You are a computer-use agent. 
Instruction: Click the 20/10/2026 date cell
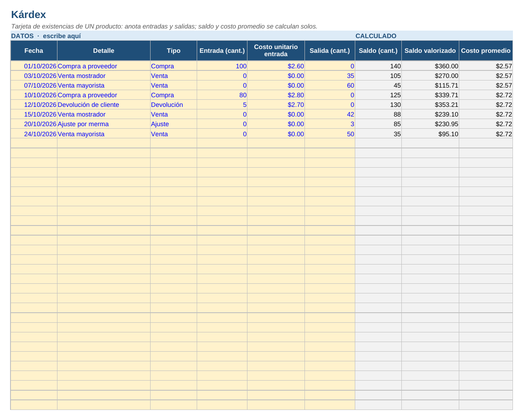34,124
